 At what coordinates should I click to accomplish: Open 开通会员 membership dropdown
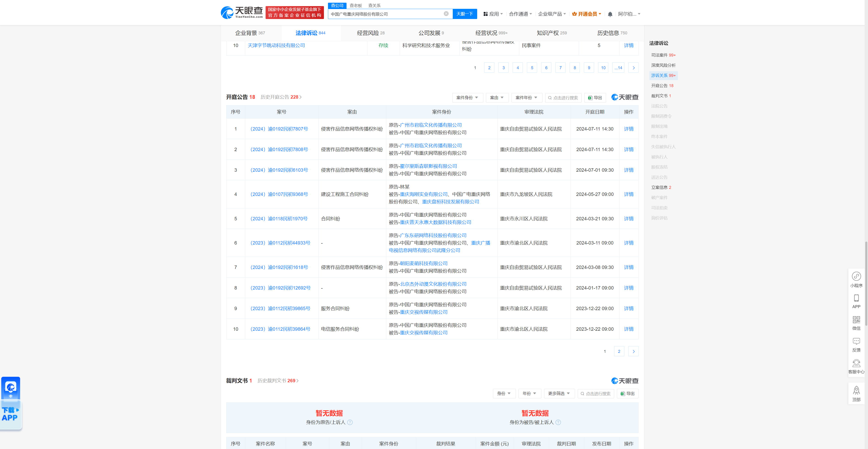point(587,14)
